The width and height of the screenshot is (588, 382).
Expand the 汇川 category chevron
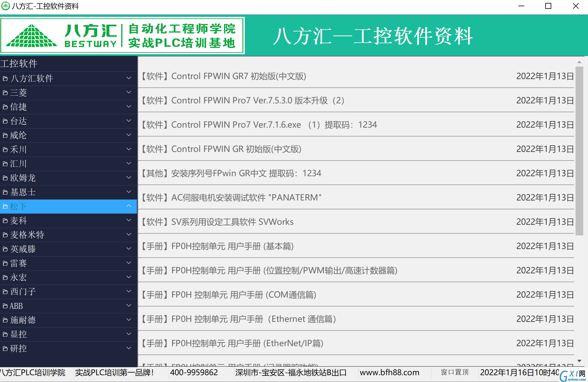click(x=129, y=163)
